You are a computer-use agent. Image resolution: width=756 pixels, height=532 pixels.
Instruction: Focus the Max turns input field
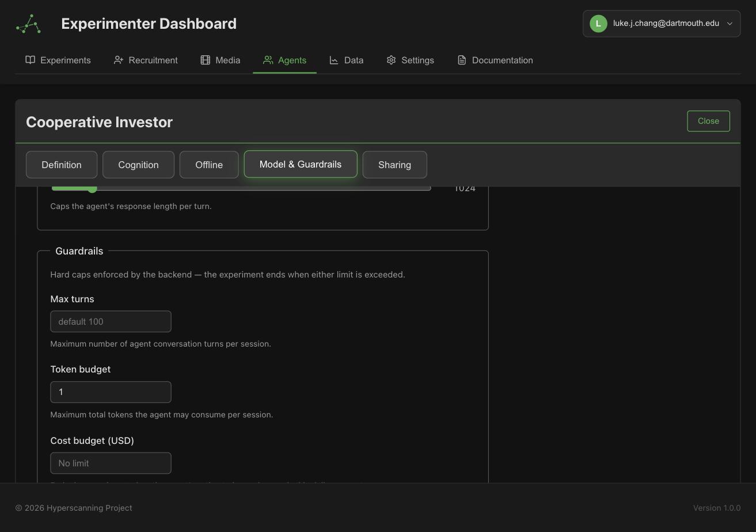111,321
